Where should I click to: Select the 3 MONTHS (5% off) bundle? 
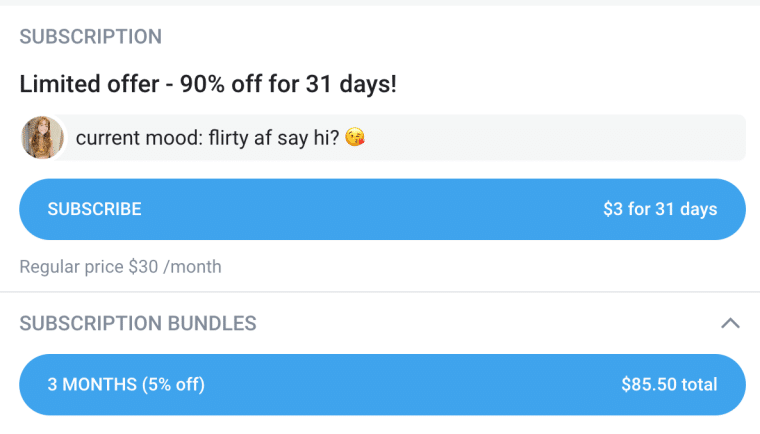click(382, 385)
